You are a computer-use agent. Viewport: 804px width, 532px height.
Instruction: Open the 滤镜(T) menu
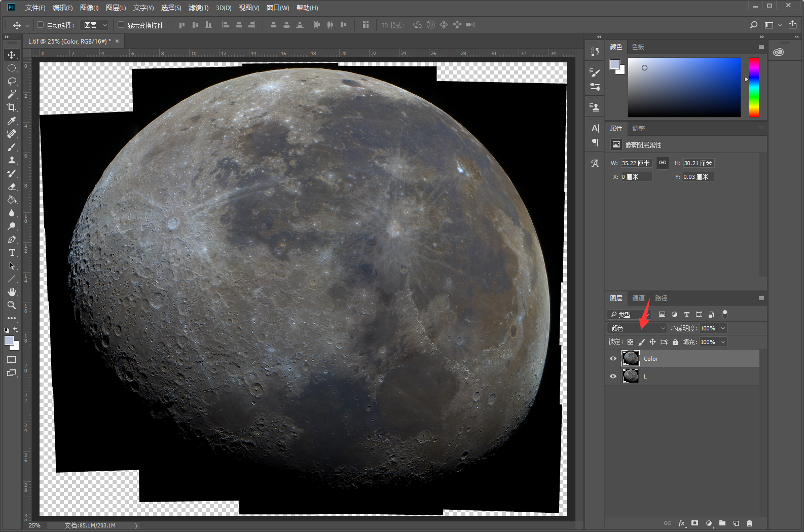click(x=198, y=8)
